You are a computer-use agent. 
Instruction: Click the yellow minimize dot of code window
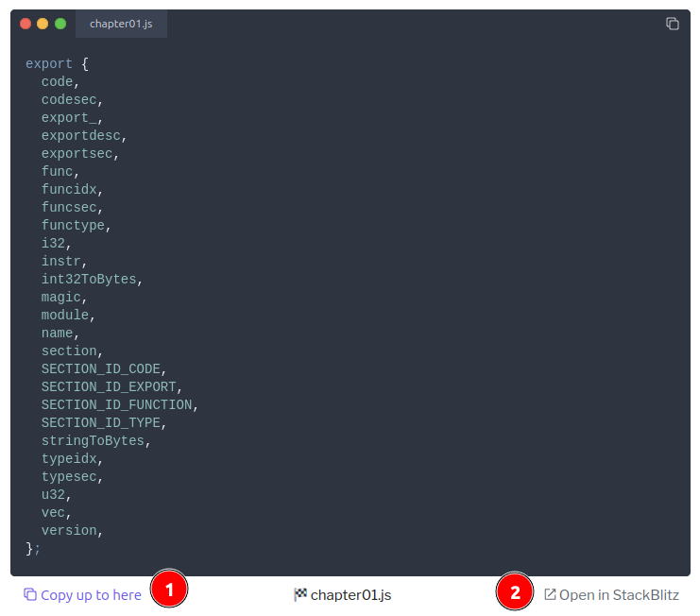tap(43, 24)
